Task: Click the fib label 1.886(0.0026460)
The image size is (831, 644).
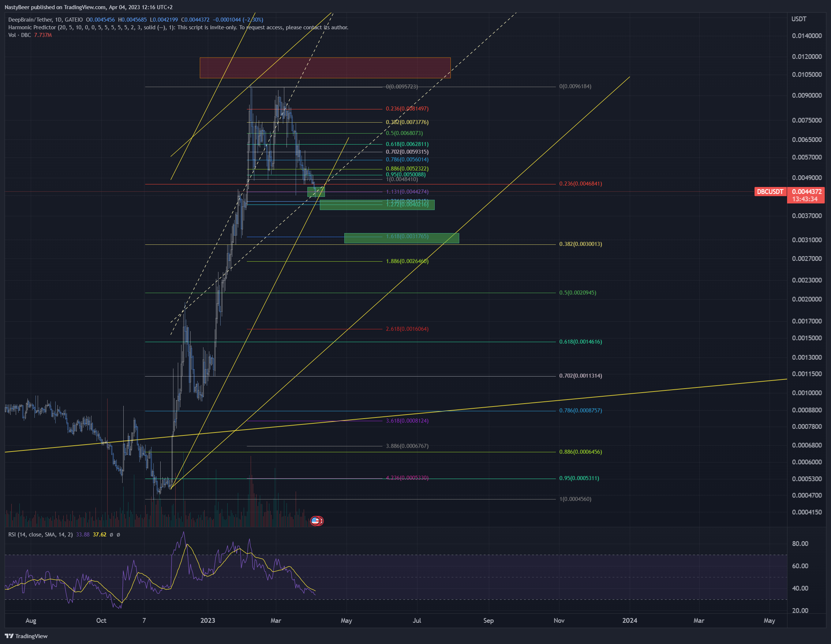Action: [x=407, y=261]
